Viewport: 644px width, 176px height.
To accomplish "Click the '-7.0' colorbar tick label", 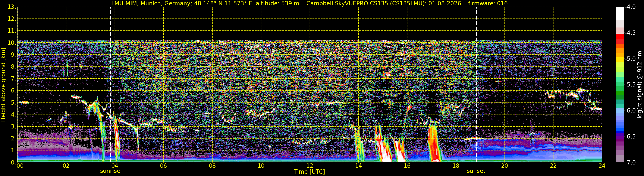I will tap(630, 163).
